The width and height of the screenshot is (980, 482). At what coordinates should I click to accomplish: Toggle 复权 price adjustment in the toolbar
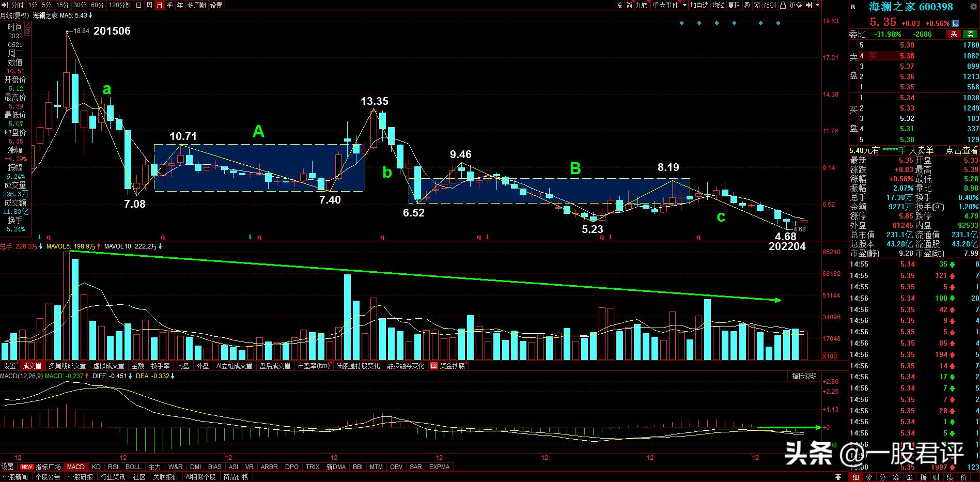tap(734, 5)
